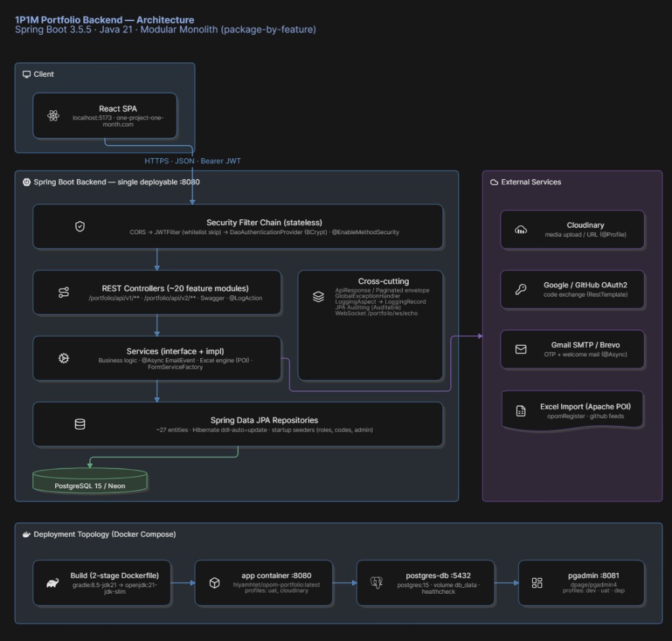Screen dimensions: 672x641
Task: Click the Gmail SMTP / Brevo title
Action: click(585, 345)
